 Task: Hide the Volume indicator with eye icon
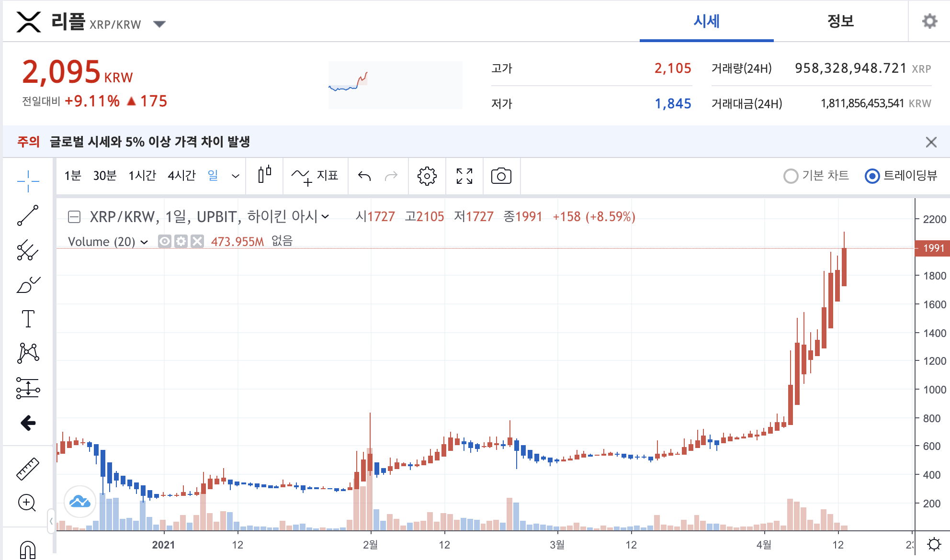[x=164, y=241]
